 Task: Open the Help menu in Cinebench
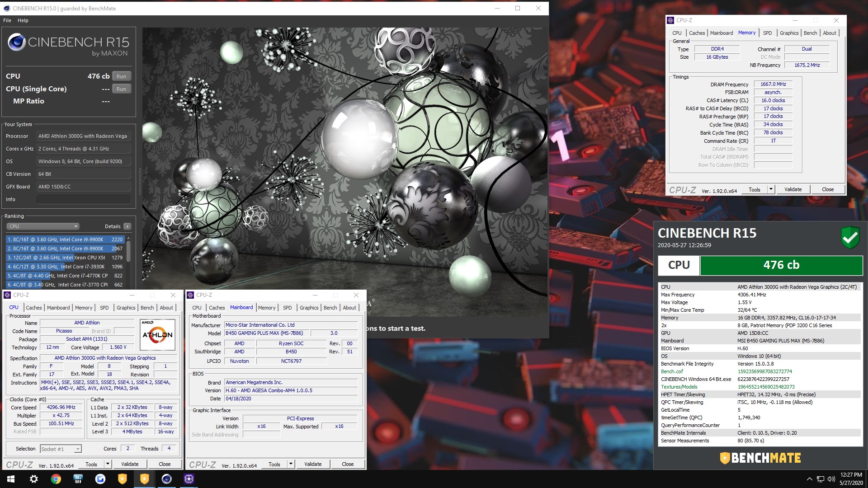point(23,20)
